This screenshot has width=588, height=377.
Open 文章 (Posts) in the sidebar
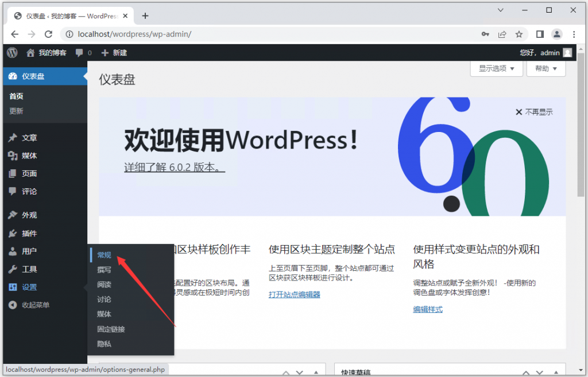click(x=28, y=138)
